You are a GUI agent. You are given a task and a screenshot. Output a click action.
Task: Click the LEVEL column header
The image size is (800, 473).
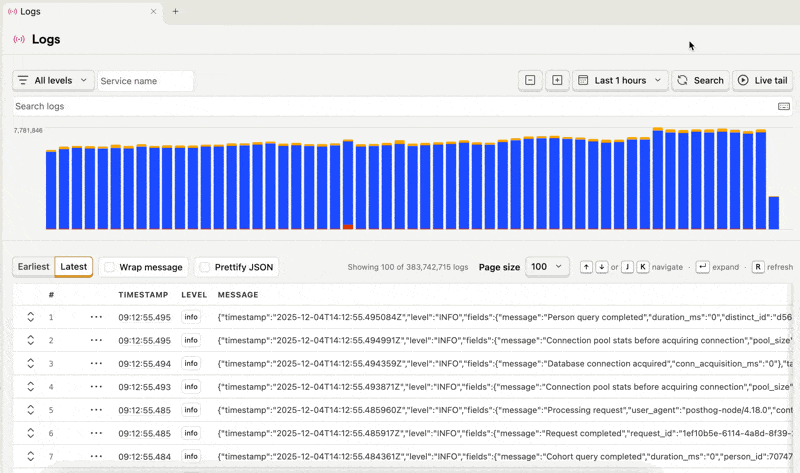[194, 295]
